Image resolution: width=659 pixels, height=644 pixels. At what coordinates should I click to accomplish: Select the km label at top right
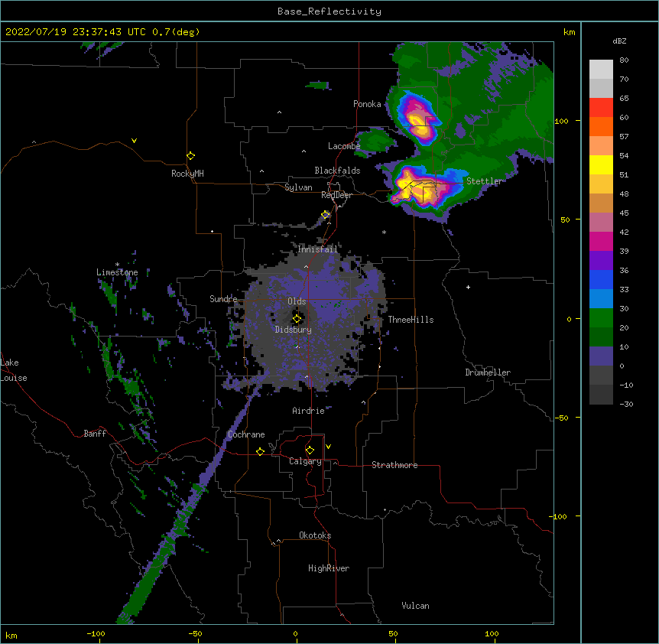tap(570, 32)
